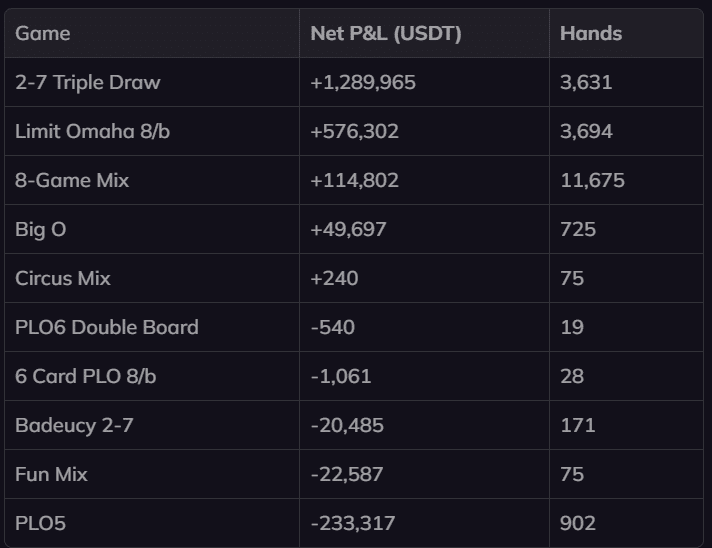Click the -233,317 loss value
Image resolution: width=712 pixels, height=548 pixels.
pos(353,523)
